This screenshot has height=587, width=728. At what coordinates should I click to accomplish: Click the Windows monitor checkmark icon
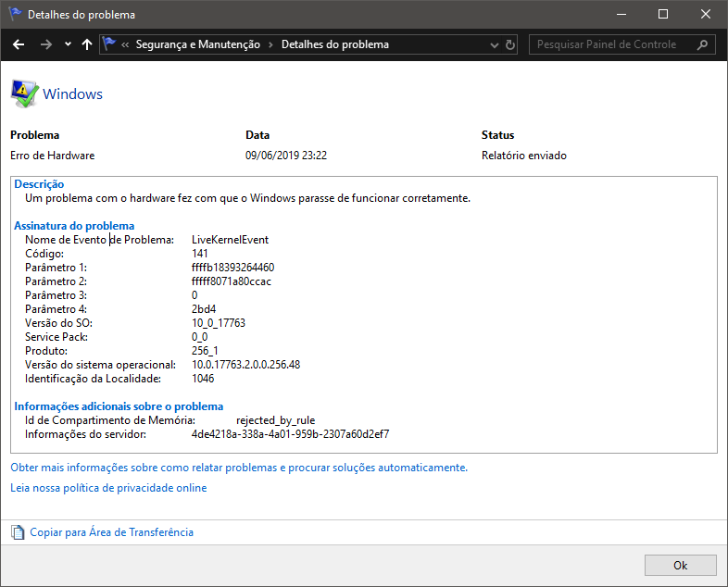pos(25,94)
